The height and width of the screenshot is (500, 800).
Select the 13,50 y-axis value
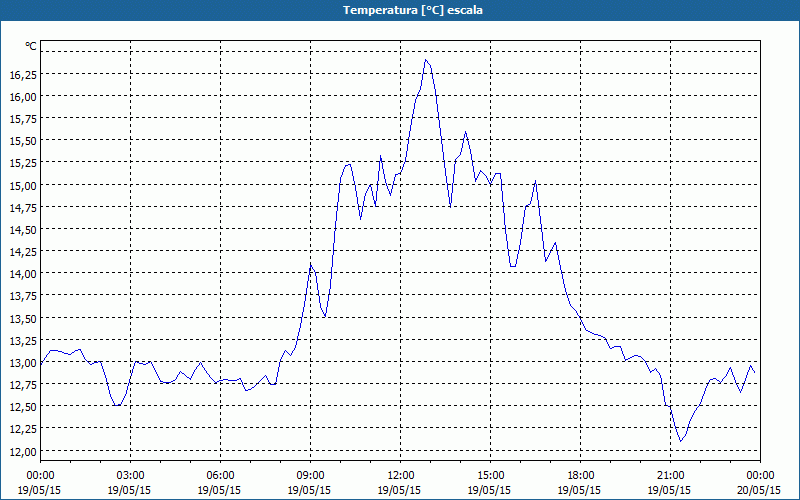(23, 318)
